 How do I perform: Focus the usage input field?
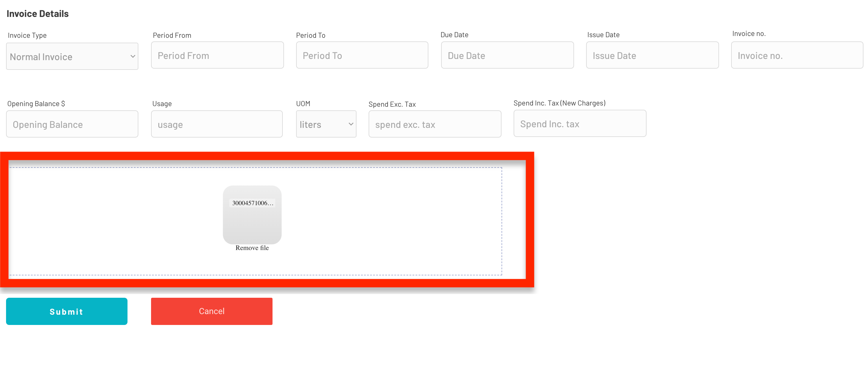click(x=217, y=124)
